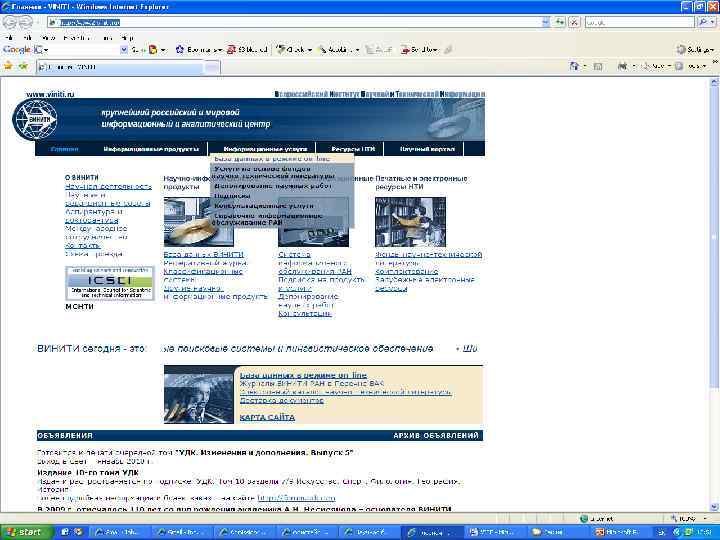Image resolution: width=720 pixels, height=540 pixels.
Task: Click the Google logo on the Google toolbar
Action: (17, 50)
